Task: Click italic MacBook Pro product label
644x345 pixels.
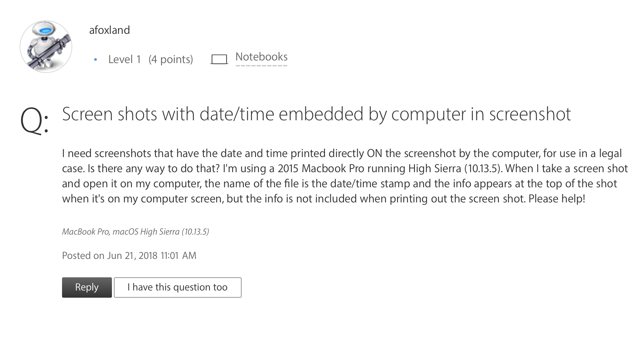Action: click(x=85, y=232)
